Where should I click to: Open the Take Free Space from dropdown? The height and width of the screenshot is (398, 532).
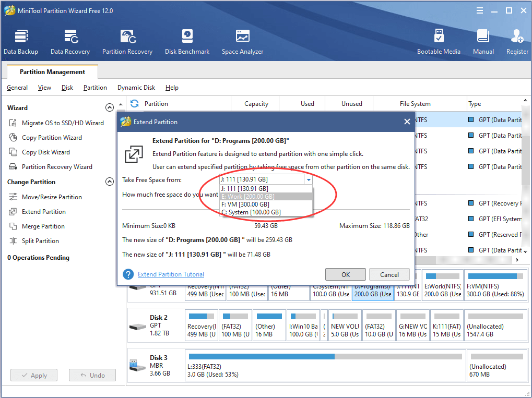tap(309, 180)
